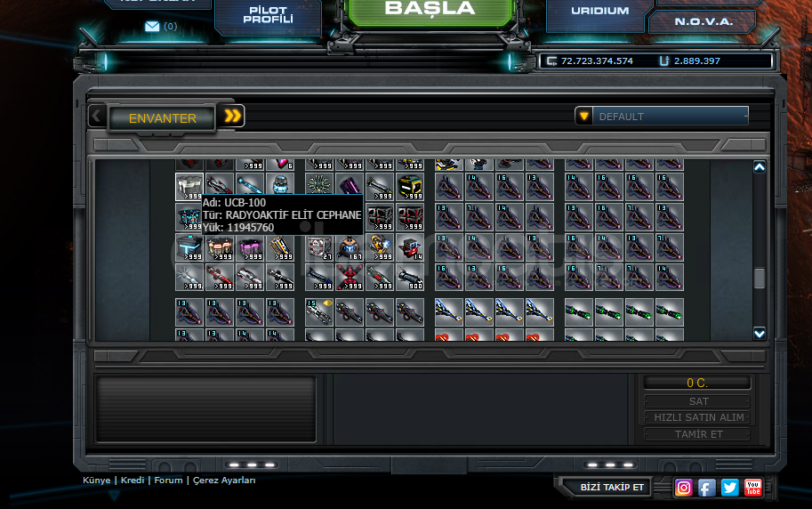Viewport: 812px width, 509px height.
Task: Open the PİLOT PROFİLİ menu
Action: point(269,15)
